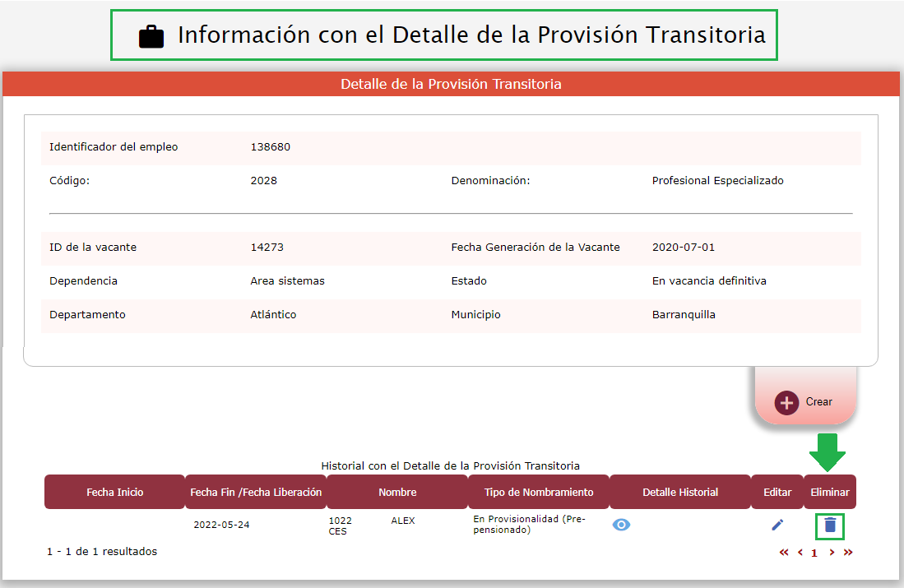View history detail with the eye icon
Screen dimensions: 904x588
coord(622,525)
